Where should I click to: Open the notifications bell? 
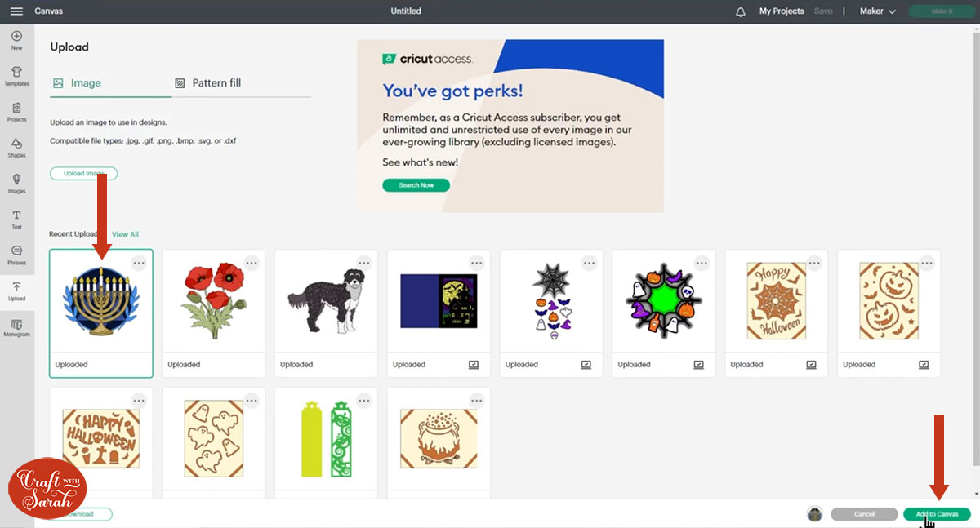[741, 11]
